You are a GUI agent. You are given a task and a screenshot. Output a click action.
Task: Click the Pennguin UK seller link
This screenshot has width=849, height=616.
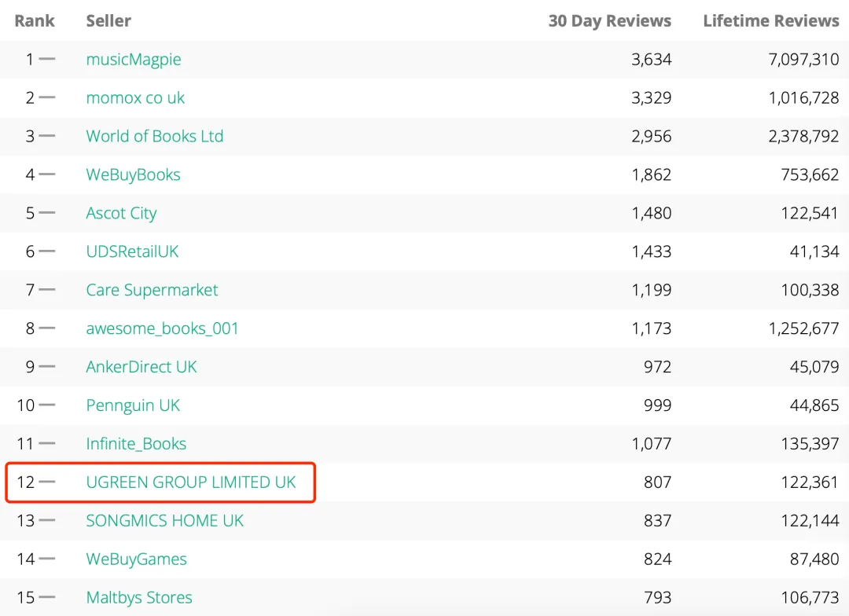(133, 406)
